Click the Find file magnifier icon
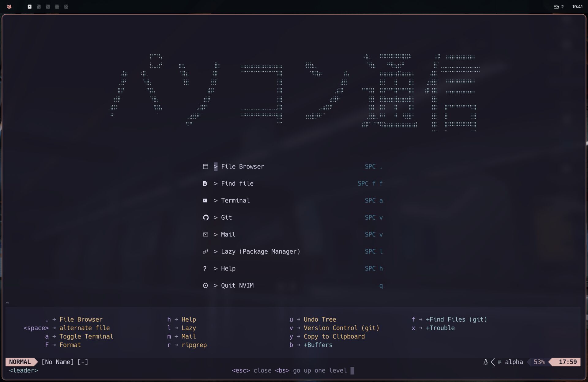Image resolution: width=588 pixels, height=382 pixels. pyautogui.click(x=205, y=183)
